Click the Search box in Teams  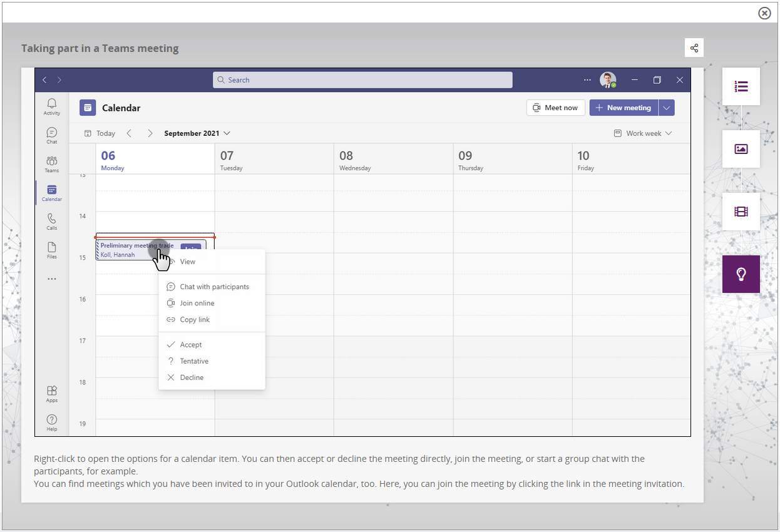(362, 80)
